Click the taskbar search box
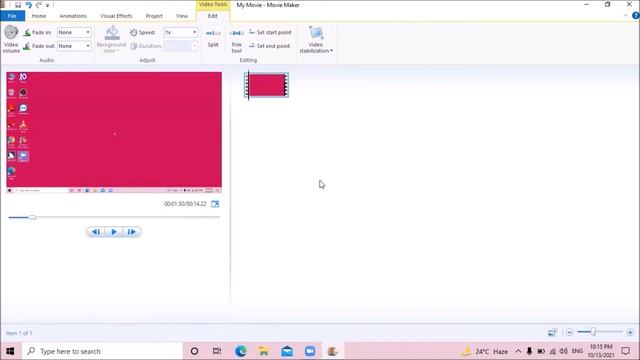Screen dimensions: 640x360 pos(102,351)
